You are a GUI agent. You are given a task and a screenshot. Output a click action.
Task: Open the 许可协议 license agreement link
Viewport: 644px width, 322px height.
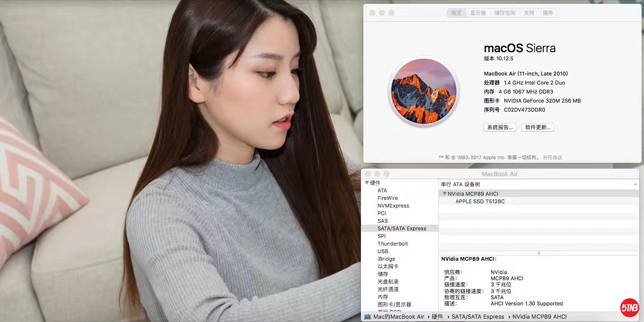pyautogui.click(x=552, y=157)
